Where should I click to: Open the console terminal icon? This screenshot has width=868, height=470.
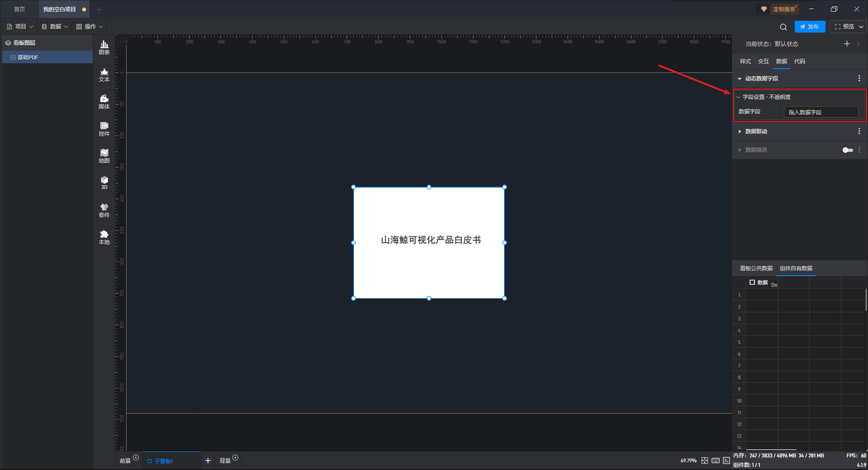tap(726, 461)
